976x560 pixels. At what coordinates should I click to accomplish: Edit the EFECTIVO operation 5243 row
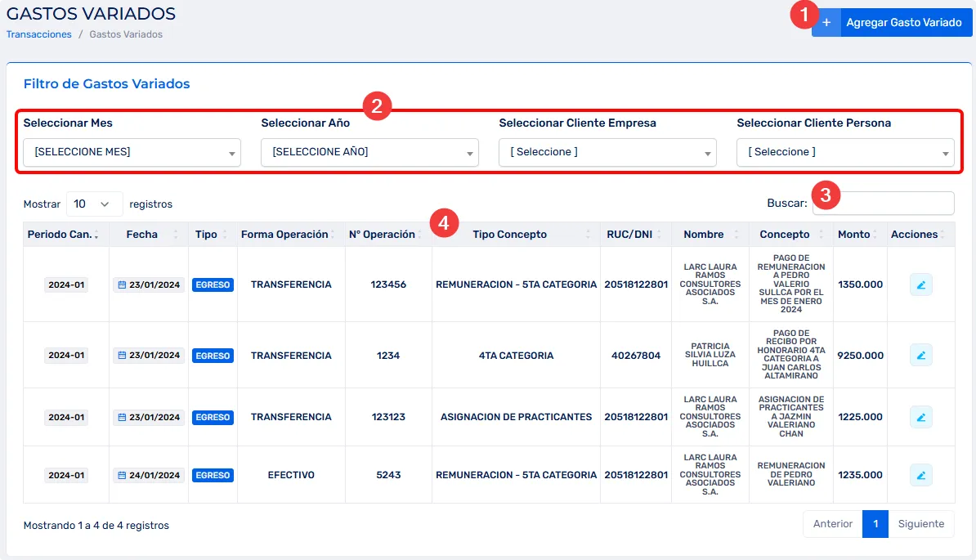coord(920,475)
